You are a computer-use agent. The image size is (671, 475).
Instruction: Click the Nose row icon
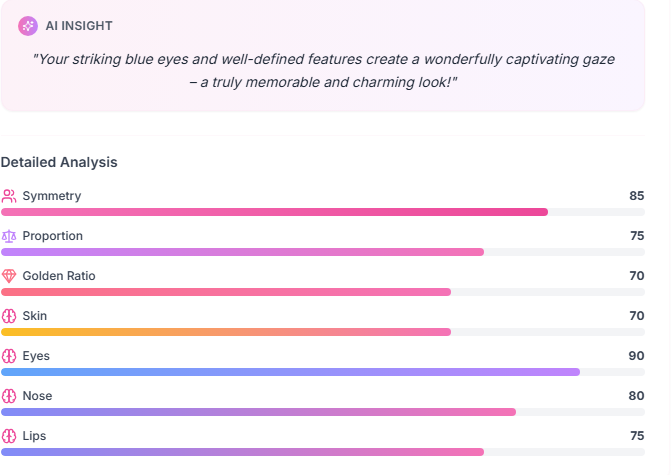(x=9, y=396)
